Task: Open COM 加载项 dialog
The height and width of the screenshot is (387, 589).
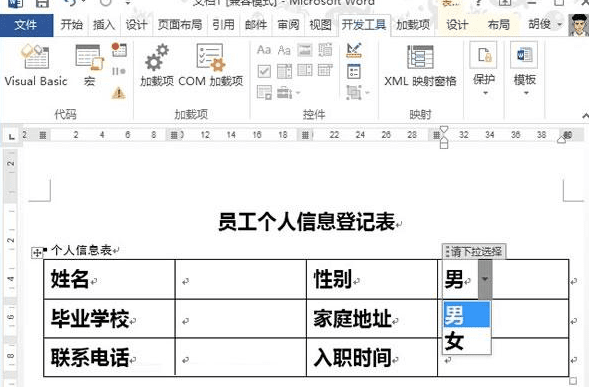Action: 210,66
